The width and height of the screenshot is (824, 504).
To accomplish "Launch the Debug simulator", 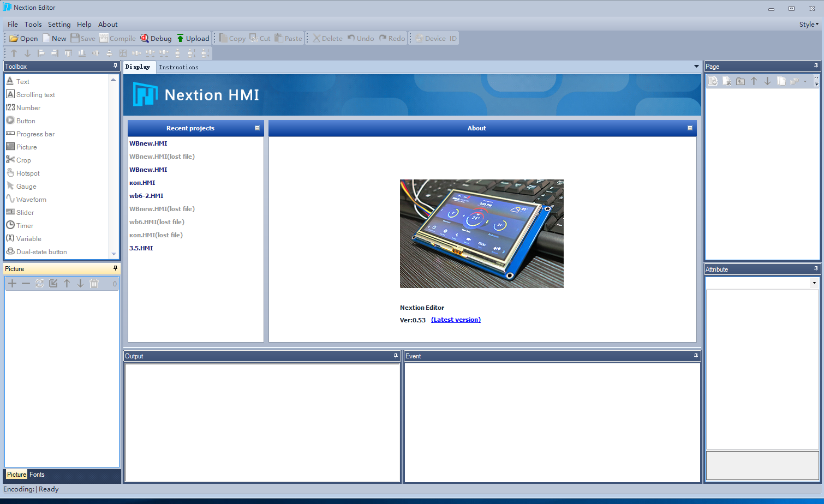I will (x=156, y=38).
